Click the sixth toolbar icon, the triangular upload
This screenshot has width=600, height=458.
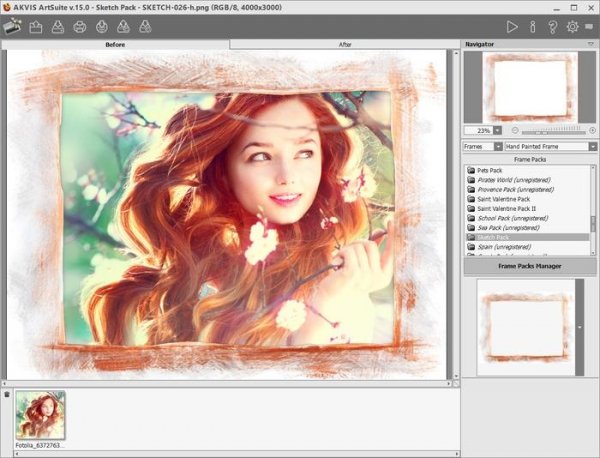pyautogui.click(x=123, y=27)
